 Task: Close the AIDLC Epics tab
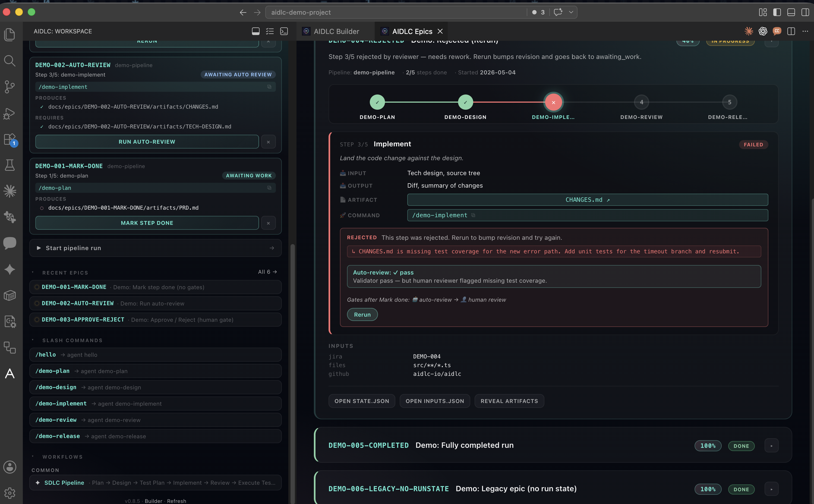(x=440, y=31)
